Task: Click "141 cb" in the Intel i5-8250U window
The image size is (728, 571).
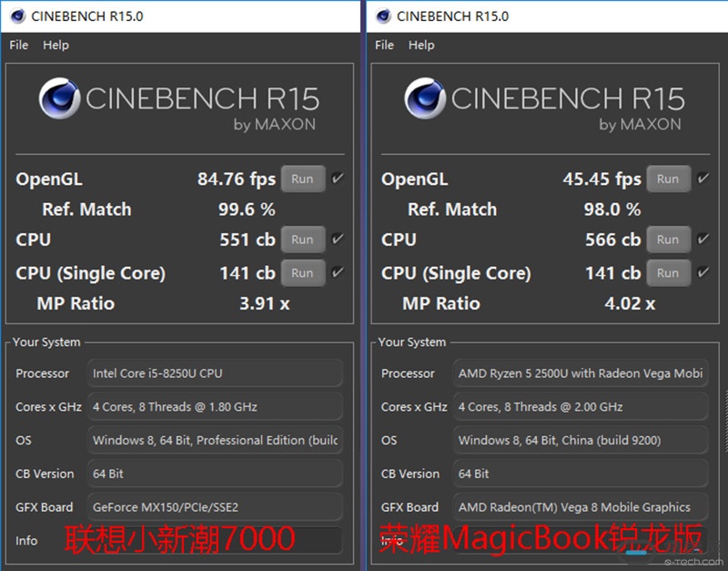Action: (248, 273)
